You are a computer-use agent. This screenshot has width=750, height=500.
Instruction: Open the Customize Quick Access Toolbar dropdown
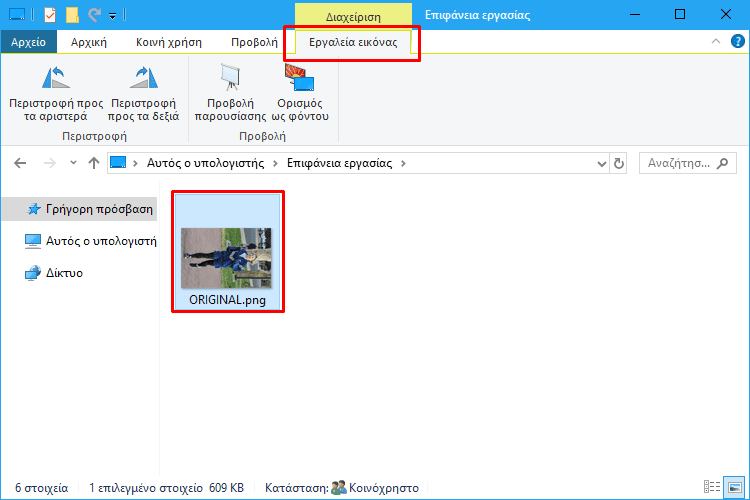coord(112,16)
